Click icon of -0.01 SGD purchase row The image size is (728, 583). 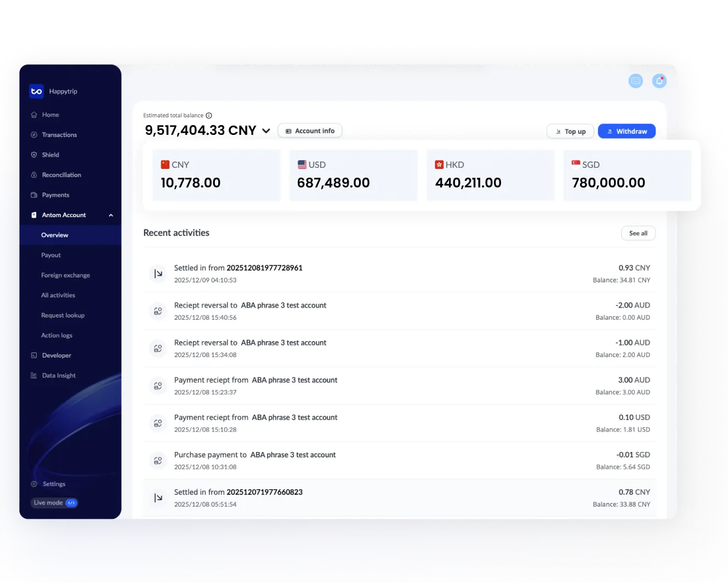tap(158, 461)
